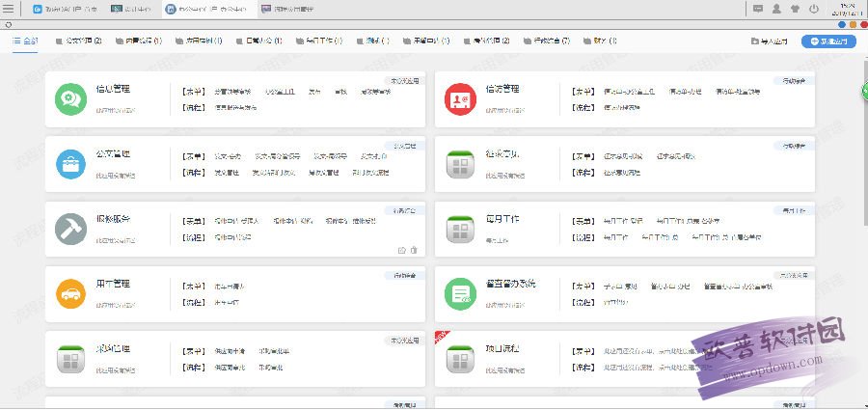Click the category tag on 信息管理 card

click(405, 81)
